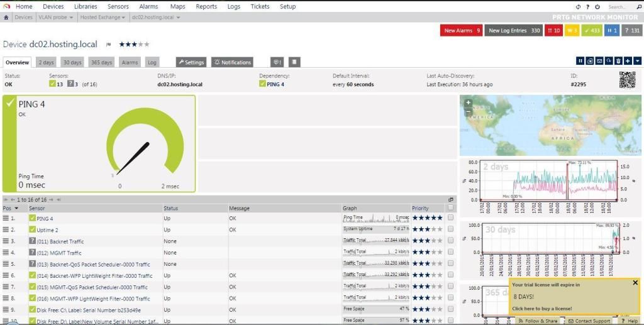Image resolution: width=644 pixels, height=325 pixels.
Task: Open the Setup main menu
Action: [x=287, y=6]
